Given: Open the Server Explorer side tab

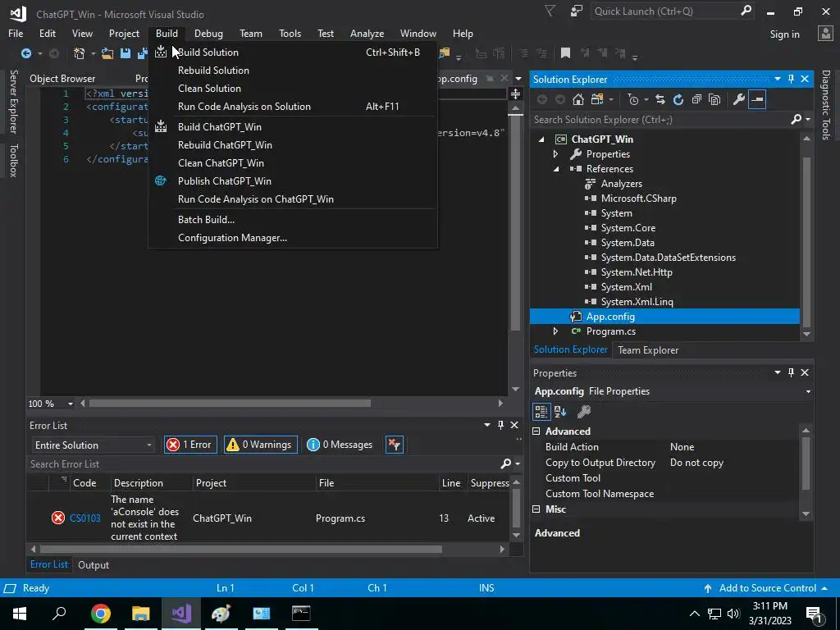Looking at the screenshot, I should click(x=13, y=102).
